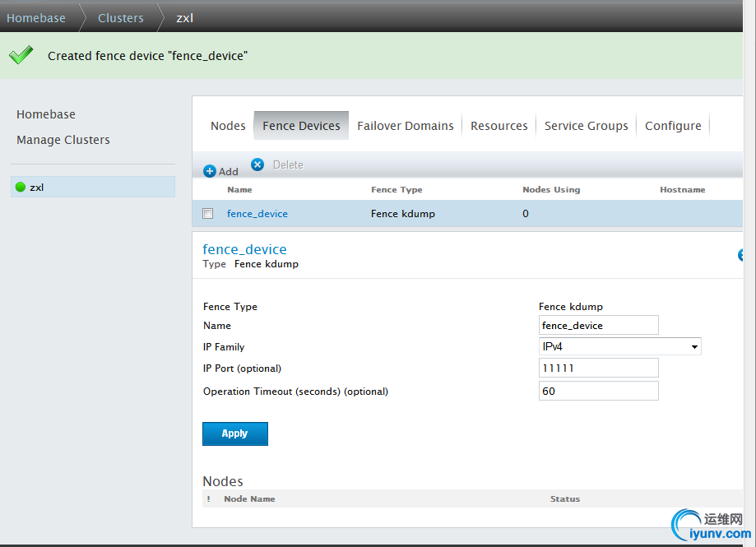756x547 pixels.
Task: Open the Nodes tab
Action: coord(228,126)
